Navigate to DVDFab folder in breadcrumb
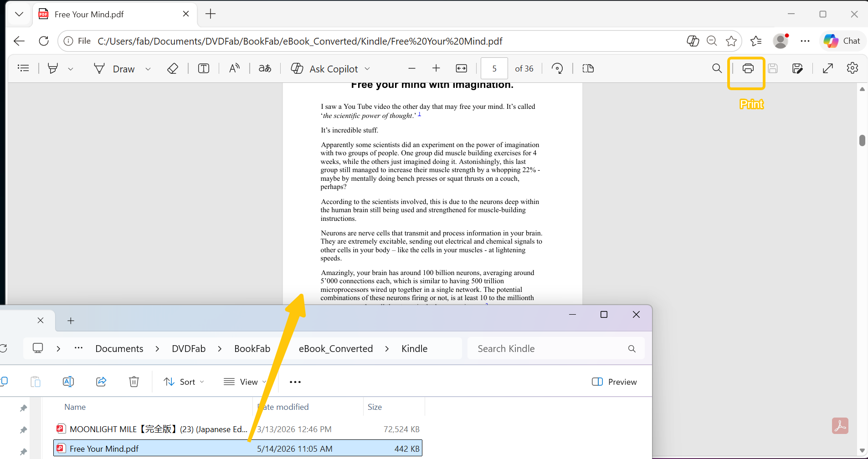 (x=189, y=349)
